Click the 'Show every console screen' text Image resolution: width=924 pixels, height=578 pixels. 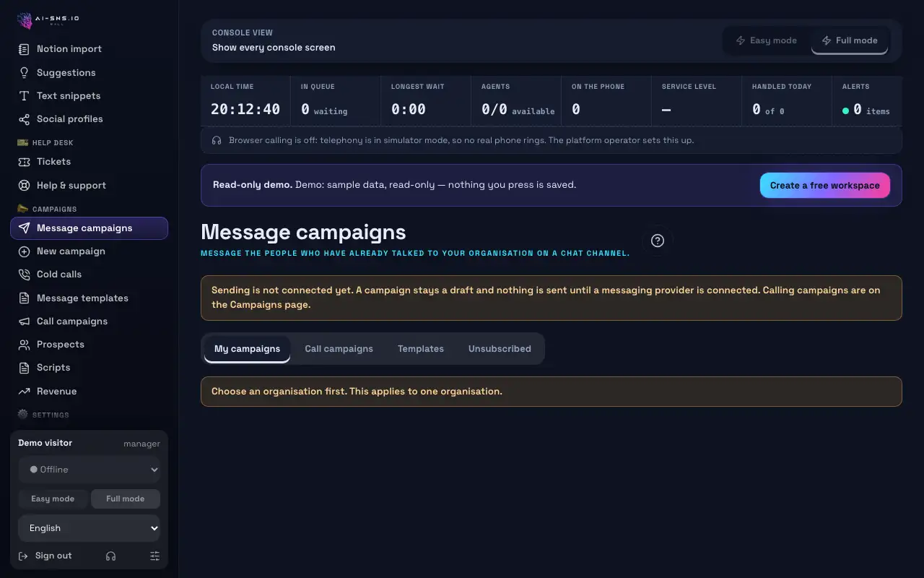[x=274, y=48]
